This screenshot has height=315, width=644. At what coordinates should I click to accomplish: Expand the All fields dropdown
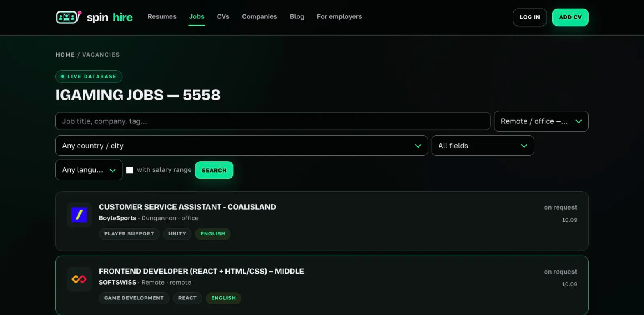(483, 146)
